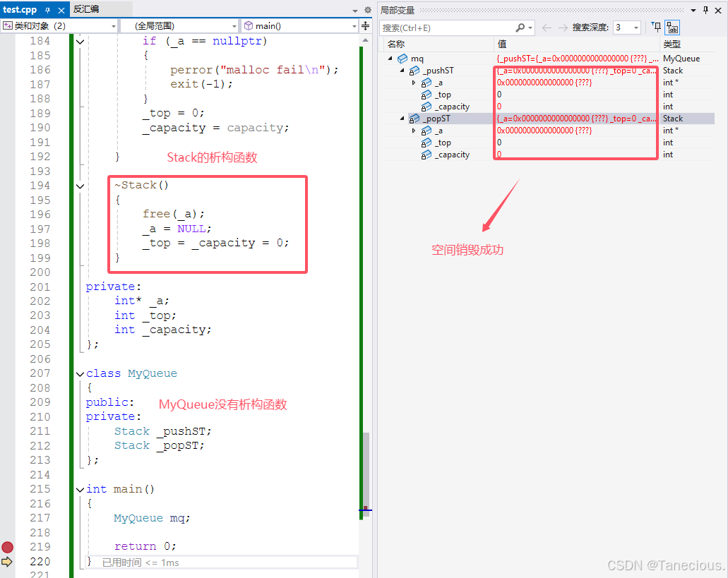Select the _pushST row
Image resolution: width=728 pixels, height=578 pixels.
tap(549, 71)
